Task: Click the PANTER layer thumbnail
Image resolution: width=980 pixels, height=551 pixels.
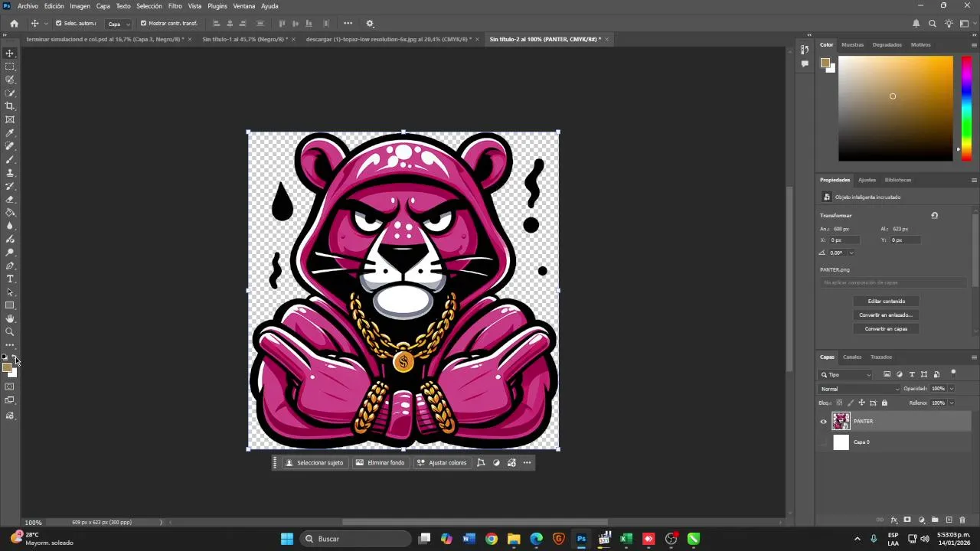Action: tap(841, 421)
